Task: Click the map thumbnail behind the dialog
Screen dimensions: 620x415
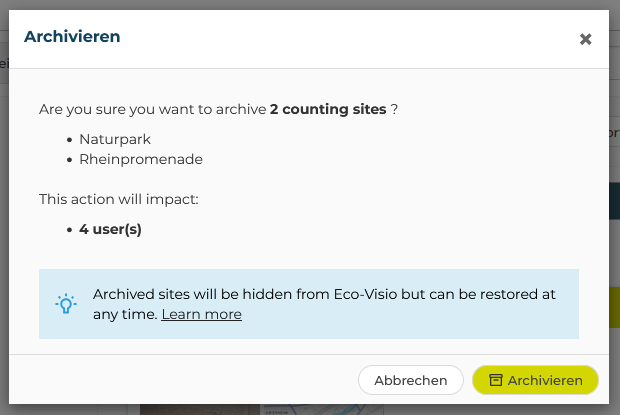Action: [x=321, y=409]
